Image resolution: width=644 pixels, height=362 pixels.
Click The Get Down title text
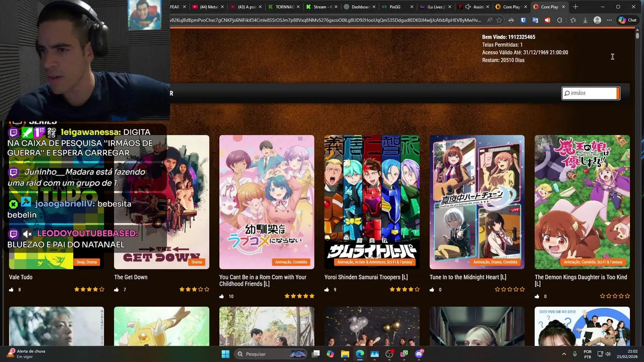click(131, 277)
